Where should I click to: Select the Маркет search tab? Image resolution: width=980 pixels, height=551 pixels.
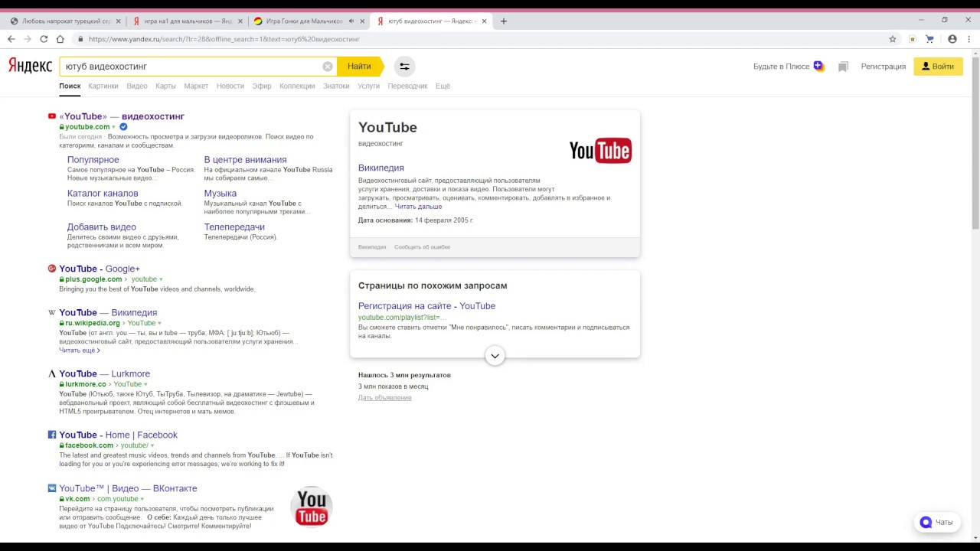point(196,86)
